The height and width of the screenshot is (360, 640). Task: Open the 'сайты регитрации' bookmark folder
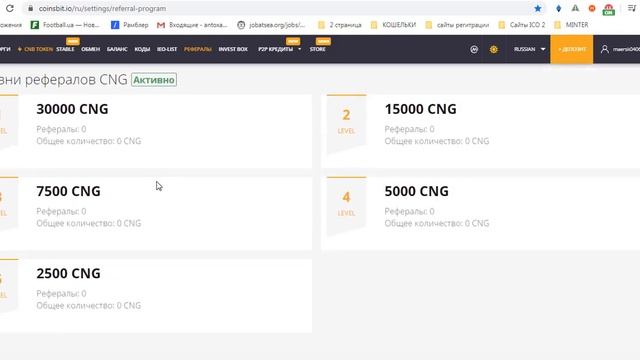click(x=457, y=25)
